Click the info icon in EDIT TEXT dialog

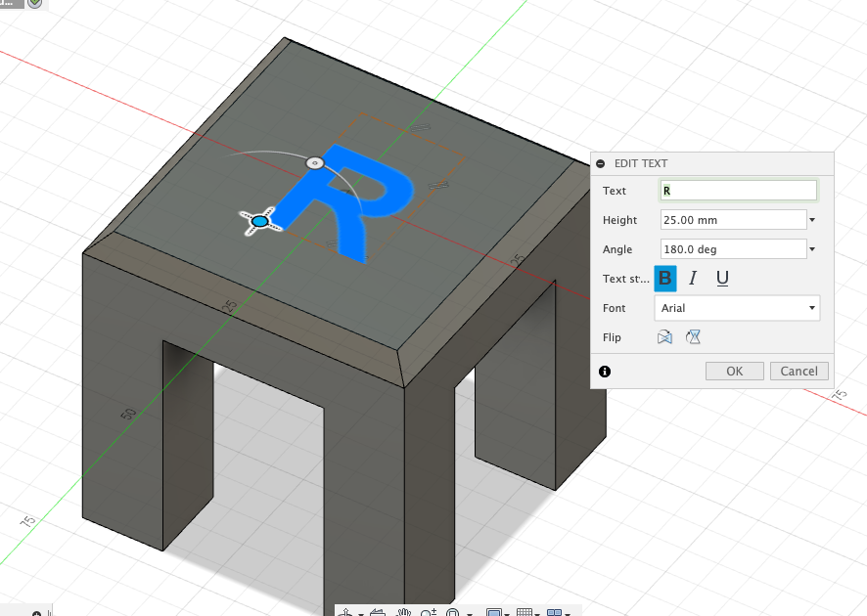click(x=605, y=372)
